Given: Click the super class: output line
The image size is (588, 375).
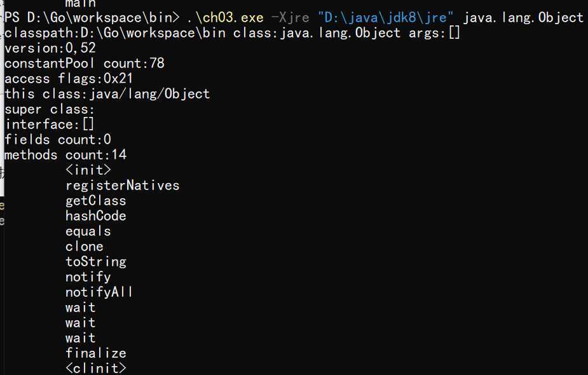Looking at the screenshot, I should (x=50, y=109).
